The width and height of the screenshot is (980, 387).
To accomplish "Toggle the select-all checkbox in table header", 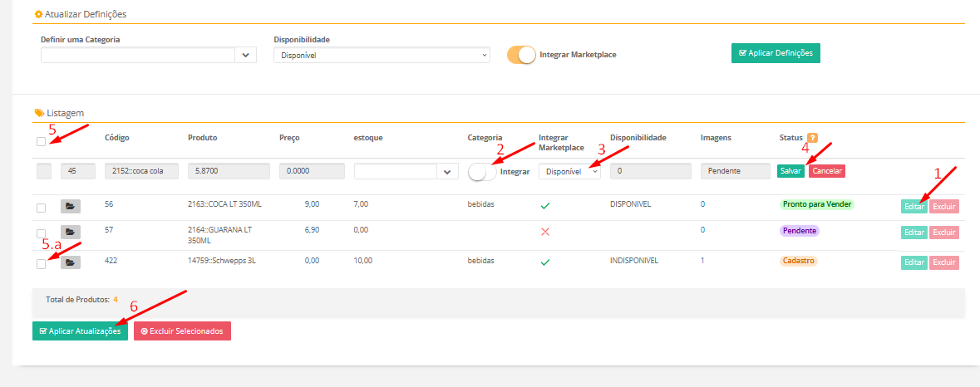I will (x=42, y=142).
